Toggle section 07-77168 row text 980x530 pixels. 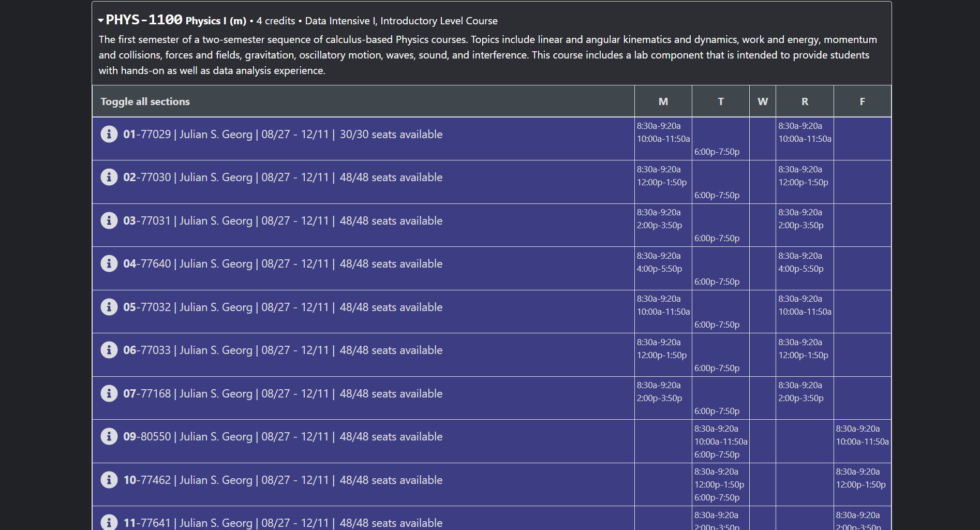(x=283, y=394)
